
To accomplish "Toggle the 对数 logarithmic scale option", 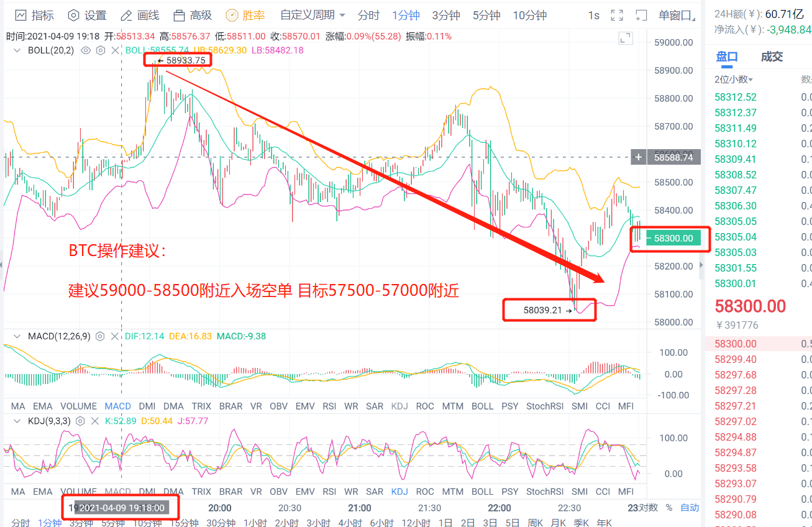I will 647,507.
